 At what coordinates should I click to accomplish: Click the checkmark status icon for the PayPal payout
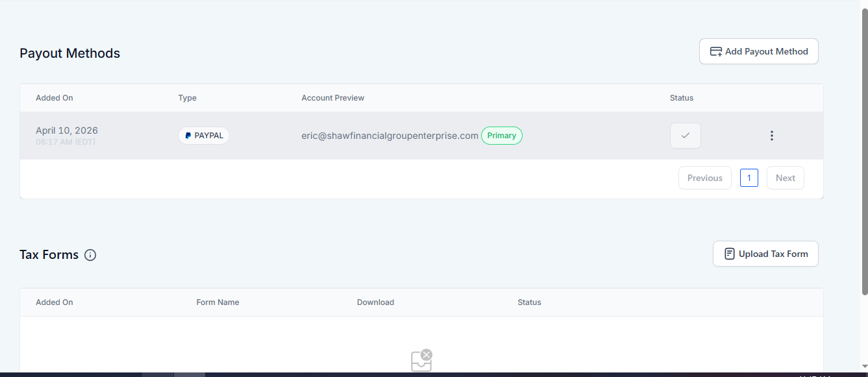coord(685,135)
